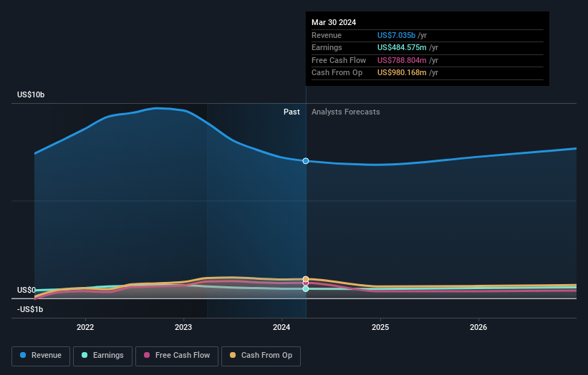Click the blue Revenue data point marker
588x375 pixels.
click(x=306, y=161)
